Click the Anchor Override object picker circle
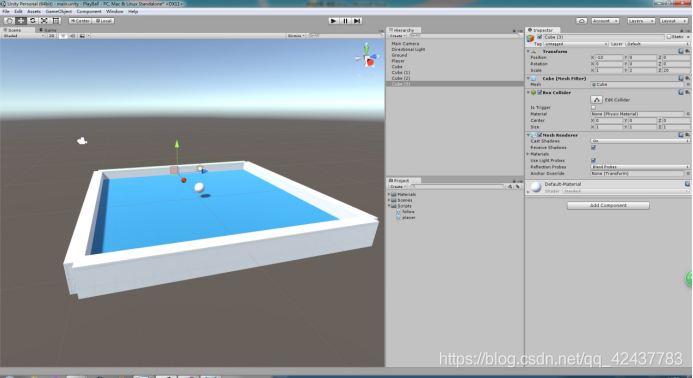Screen dimensions: 693x378 [x=688, y=174]
